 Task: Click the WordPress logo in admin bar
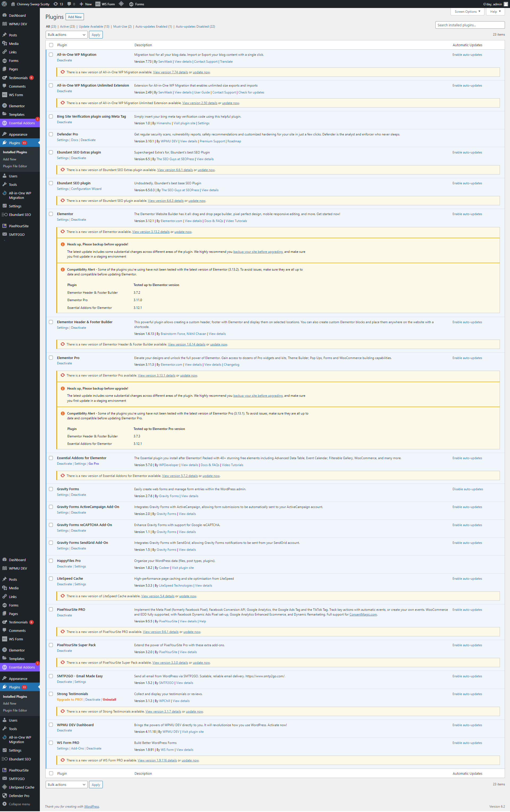coord(5,4)
